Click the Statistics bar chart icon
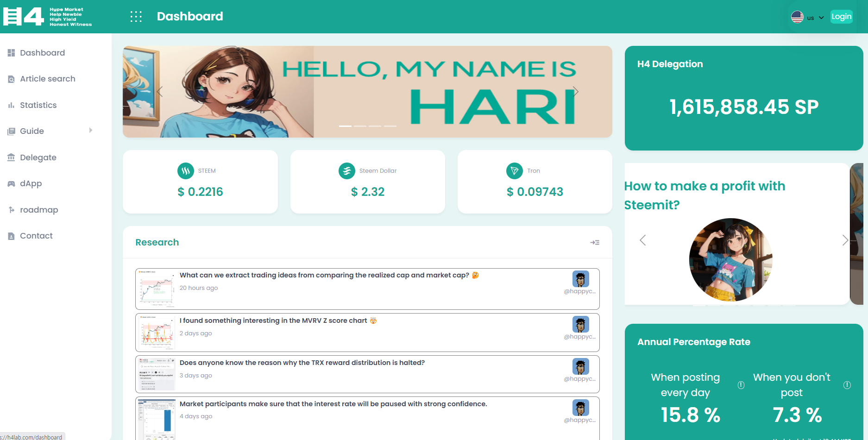Screen dimensions: 868x440 tap(11, 106)
